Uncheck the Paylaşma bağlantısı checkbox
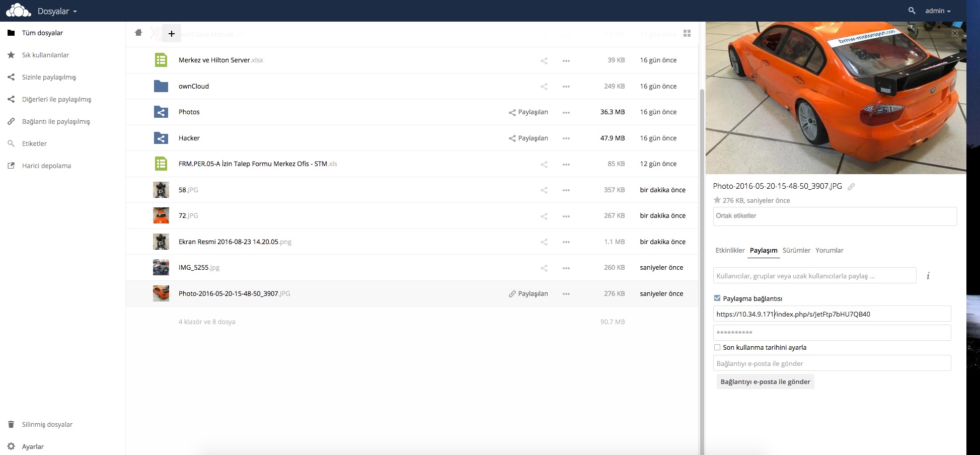 717,298
